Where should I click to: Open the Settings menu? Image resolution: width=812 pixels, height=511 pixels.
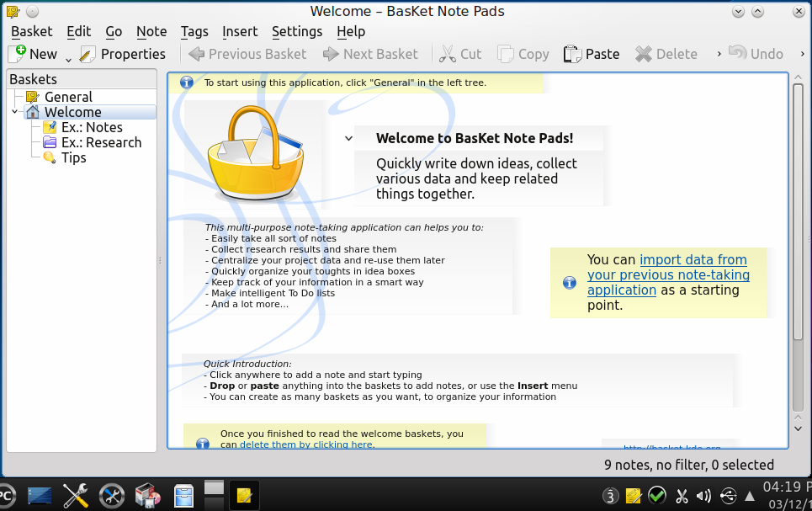click(297, 32)
